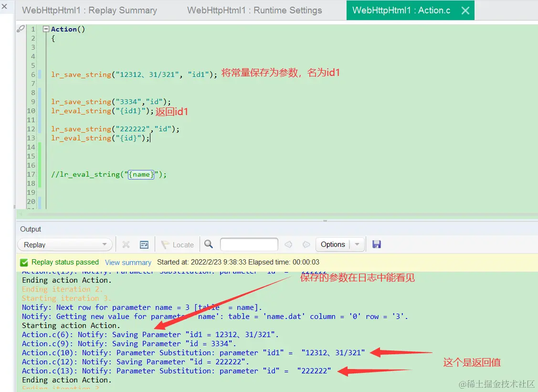The width and height of the screenshot is (538, 392).
Task: Close the left side panel
Action: point(4,6)
